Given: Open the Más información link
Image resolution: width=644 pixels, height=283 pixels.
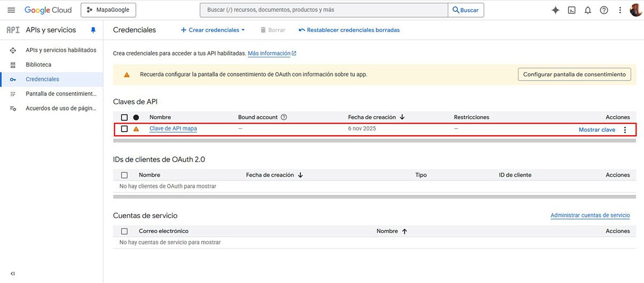Looking at the screenshot, I should coord(272,53).
